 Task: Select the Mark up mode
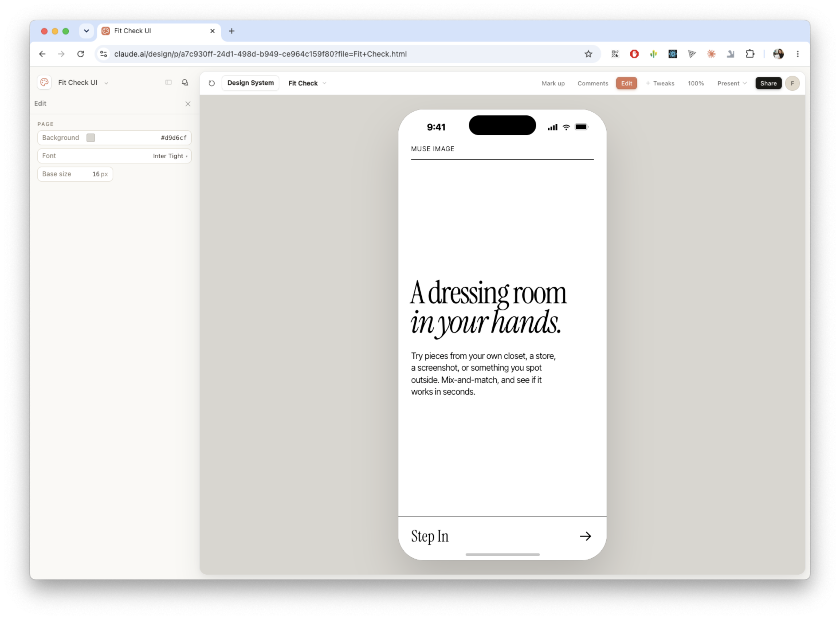pyautogui.click(x=553, y=83)
